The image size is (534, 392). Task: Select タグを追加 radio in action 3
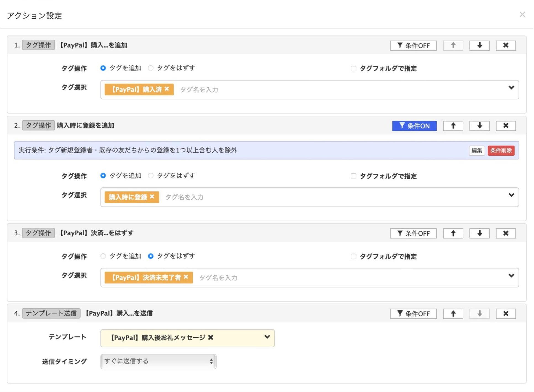point(103,256)
